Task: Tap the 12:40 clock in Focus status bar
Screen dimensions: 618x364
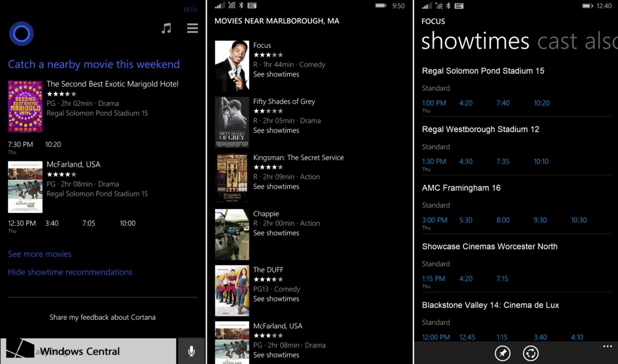Action: (604, 6)
